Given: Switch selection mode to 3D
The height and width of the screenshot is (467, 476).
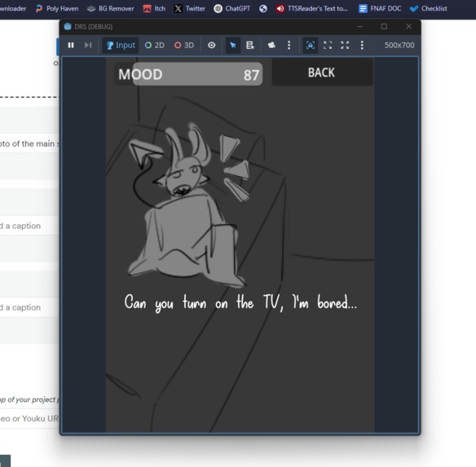Looking at the screenshot, I should click(184, 46).
